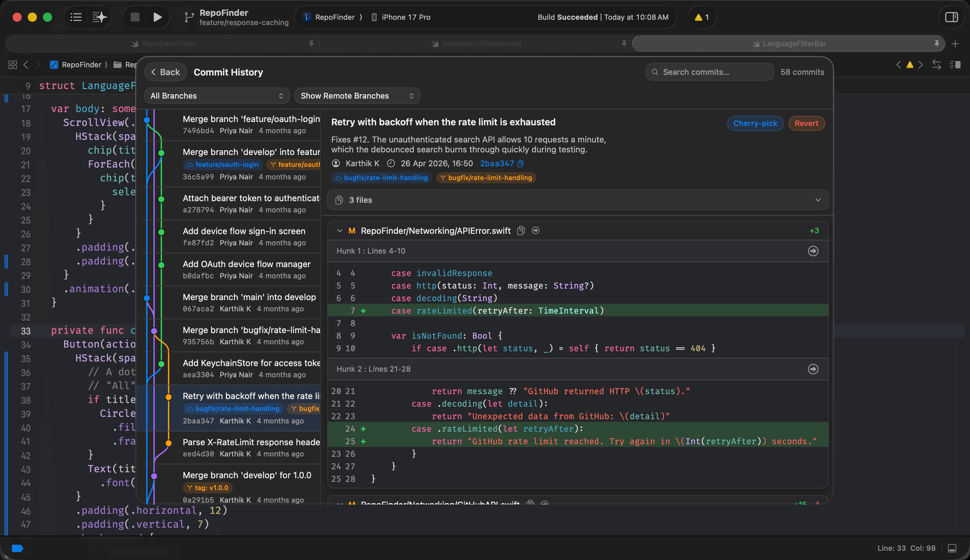Jump to Hunk 2 with its arrow
The width and height of the screenshot is (970, 560).
pos(813,369)
